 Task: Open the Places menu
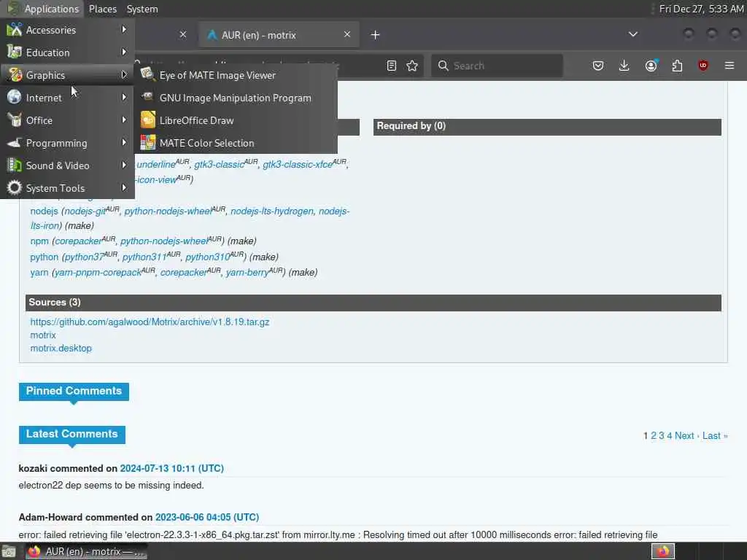(x=102, y=9)
